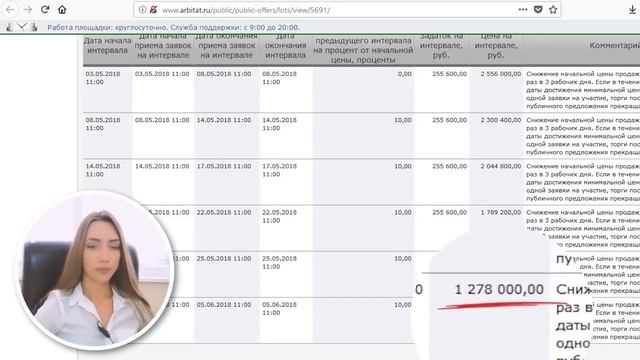Click the price cell 2 300 400,00

click(500, 120)
